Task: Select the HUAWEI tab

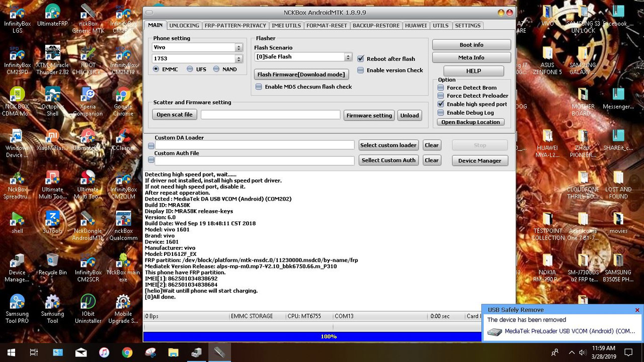Action: 416,26
